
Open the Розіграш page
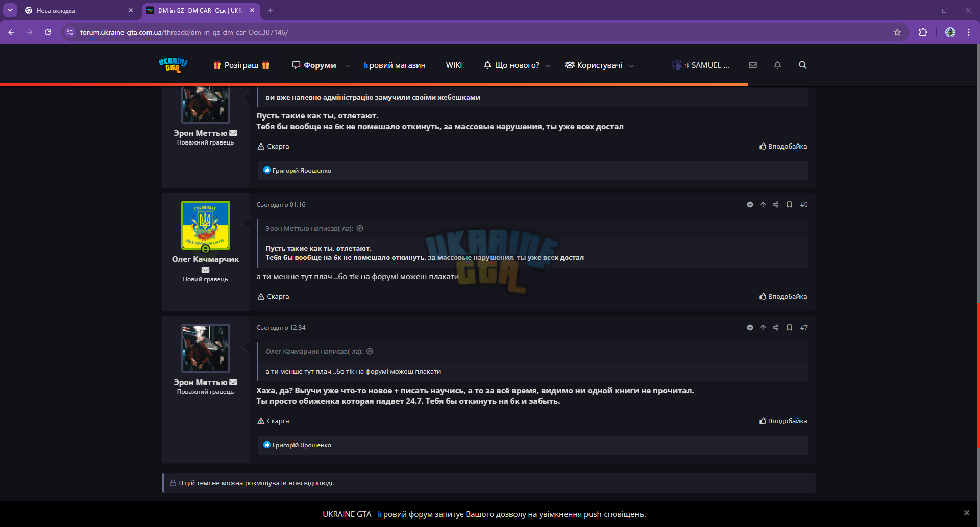click(241, 65)
